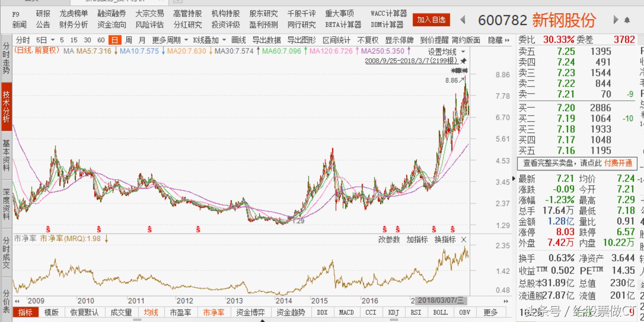The image size is (644, 322).
Task: Select the 日 daily K-line period
Action: (x=115, y=40)
